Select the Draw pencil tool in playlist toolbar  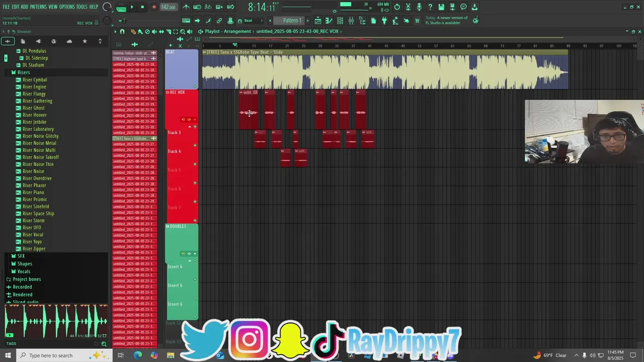(133, 31)
